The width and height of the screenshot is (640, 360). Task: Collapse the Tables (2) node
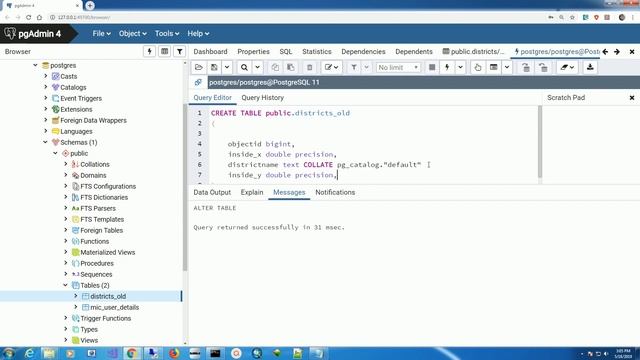click(x=65, y=285)
